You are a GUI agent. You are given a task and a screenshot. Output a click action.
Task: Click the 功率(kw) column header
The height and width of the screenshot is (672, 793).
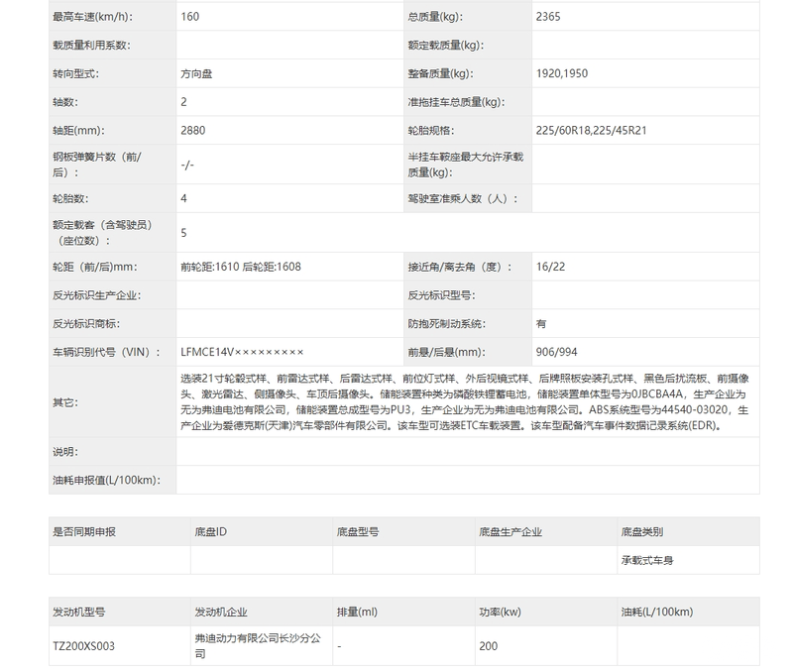(x=500, y=612)
